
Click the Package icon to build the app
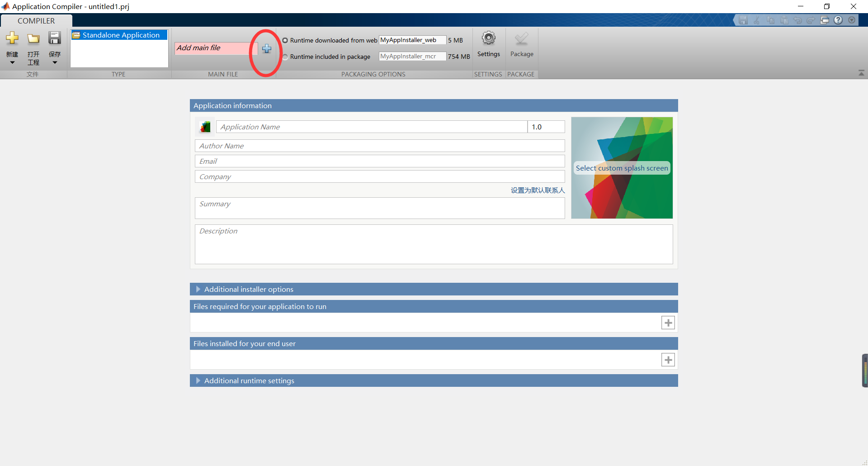[x=522, y=45]
